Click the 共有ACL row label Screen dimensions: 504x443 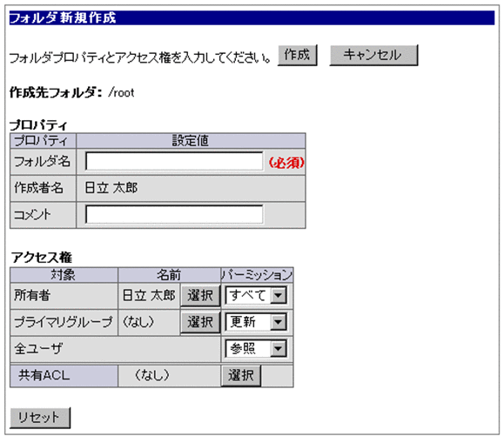click(44, 375)
